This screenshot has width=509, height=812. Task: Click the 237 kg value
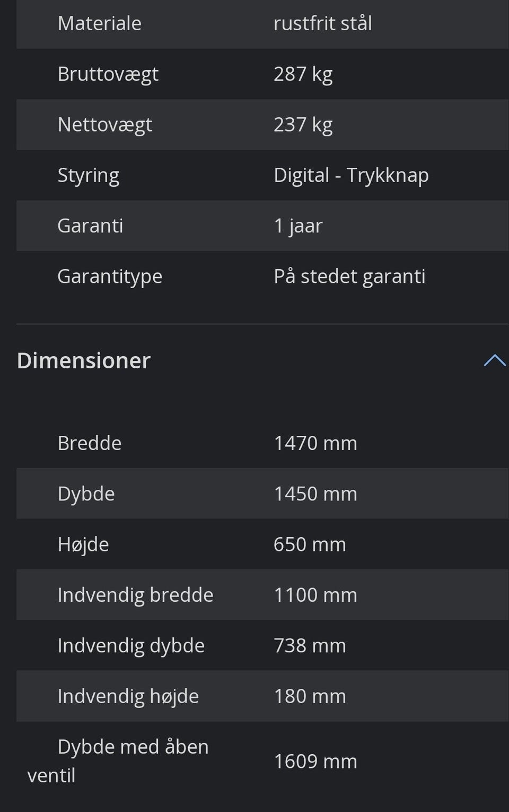[x=303, y=125]
